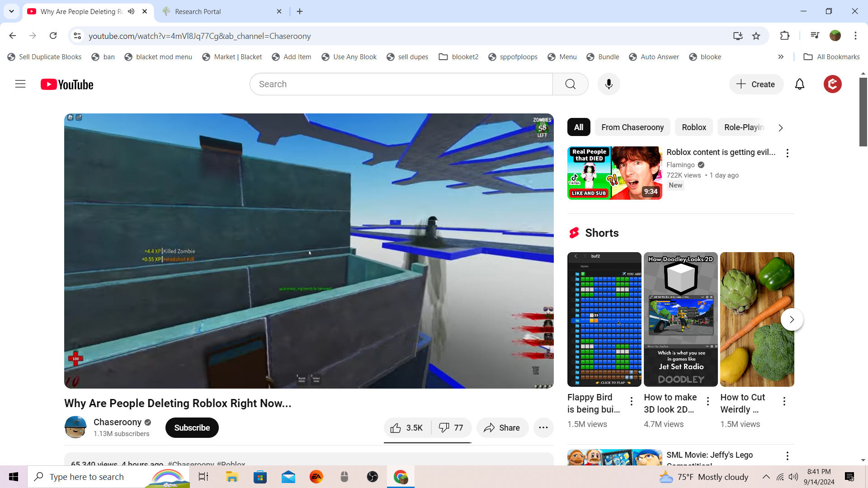This screenshot has width=868, height=488.
Task: Select the From Chaseroony filter chip
Action: [x=632, y=127]
